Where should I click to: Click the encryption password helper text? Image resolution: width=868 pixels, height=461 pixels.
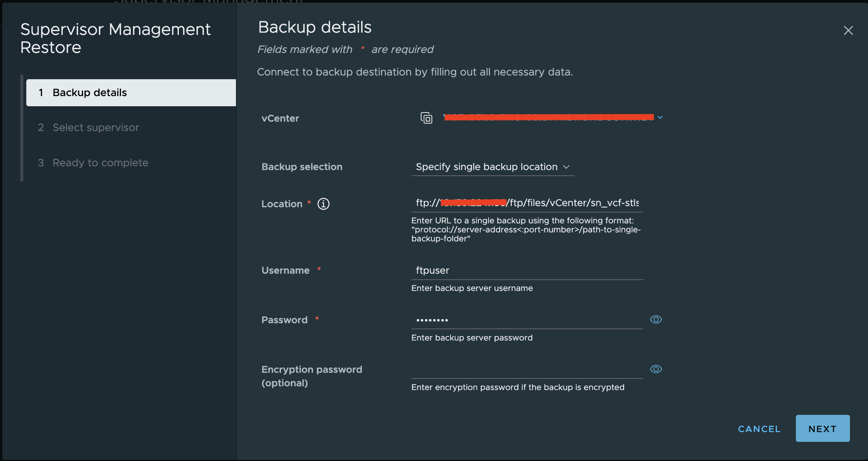518,387
